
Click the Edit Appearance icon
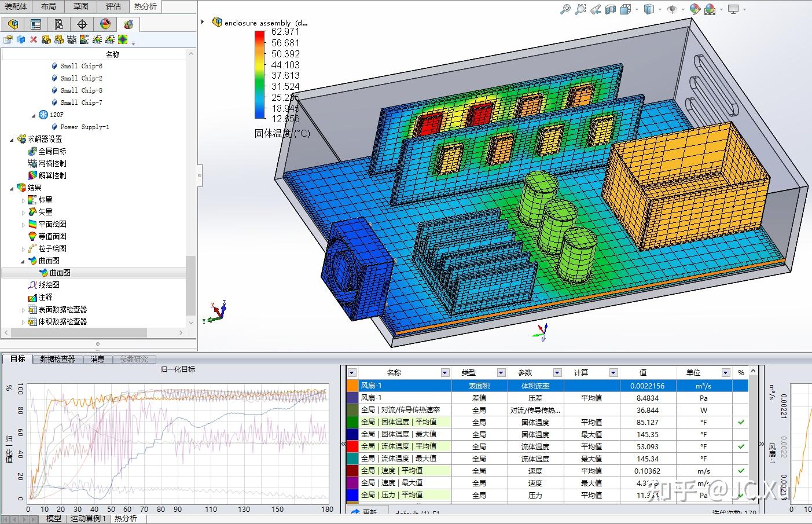click(695, 9)
